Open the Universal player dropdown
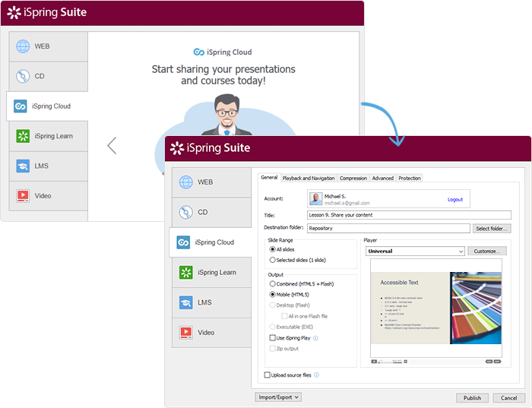The width and height of the screenshot is (532, 408). (415, 251)
